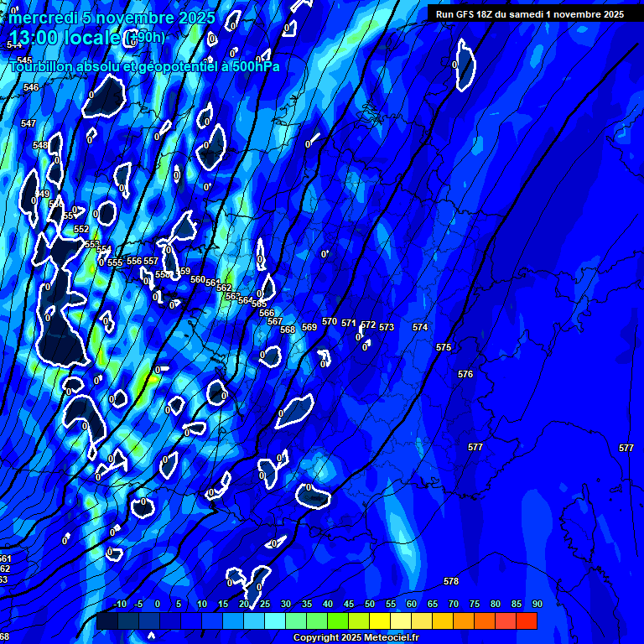The height and width of the screenshot is (644, 644).
Task: Click the 546 contour label
Action: [31, 87]
